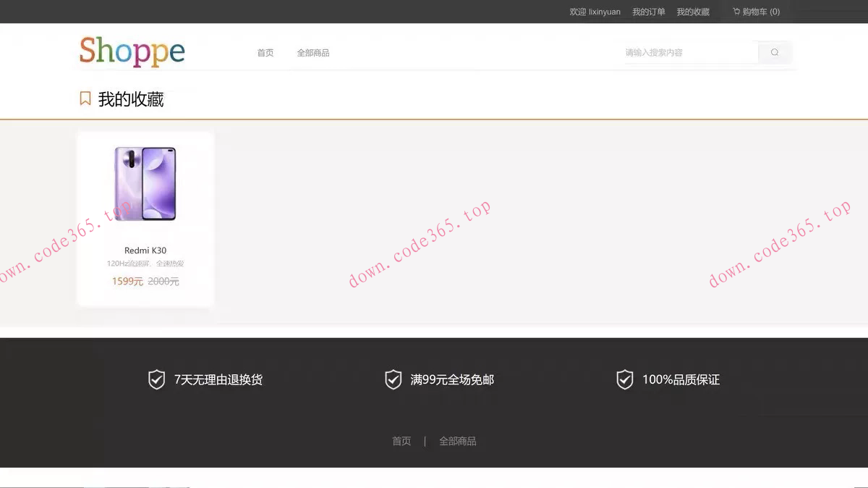Viewport: 868px width, 488px height.
Task: Click 首页 link in the footer
Action: pos(401,440)
